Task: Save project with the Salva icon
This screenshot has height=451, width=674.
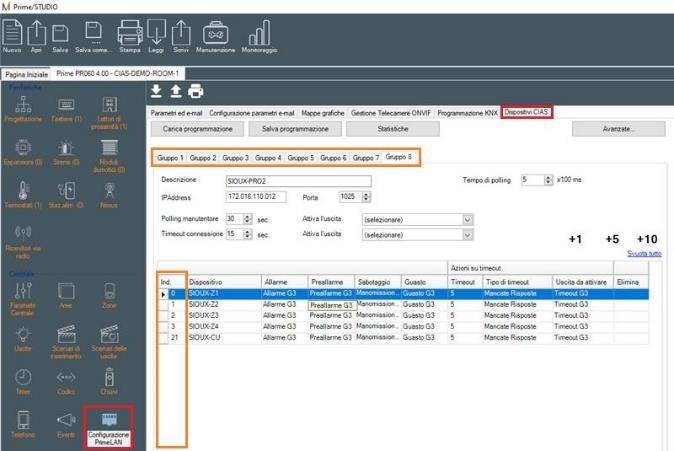Action: point(60,34)
